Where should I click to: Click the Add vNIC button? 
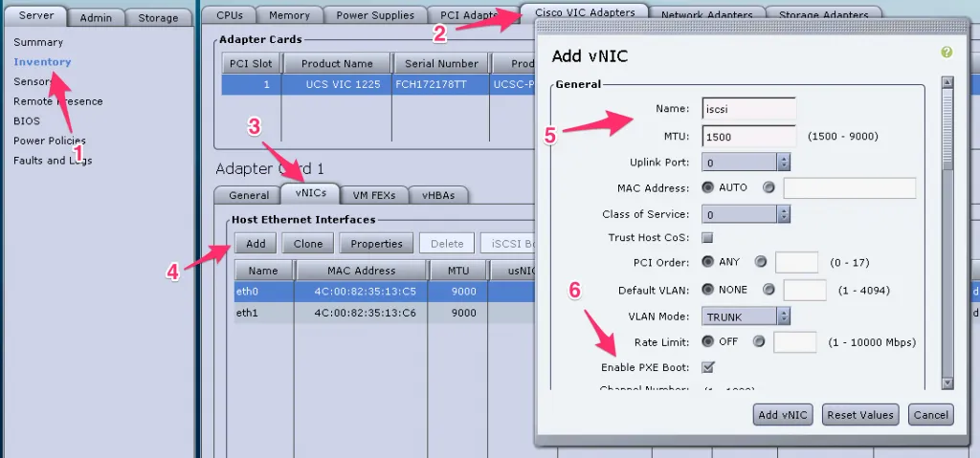pyautogui.click(x=783, y=415)
